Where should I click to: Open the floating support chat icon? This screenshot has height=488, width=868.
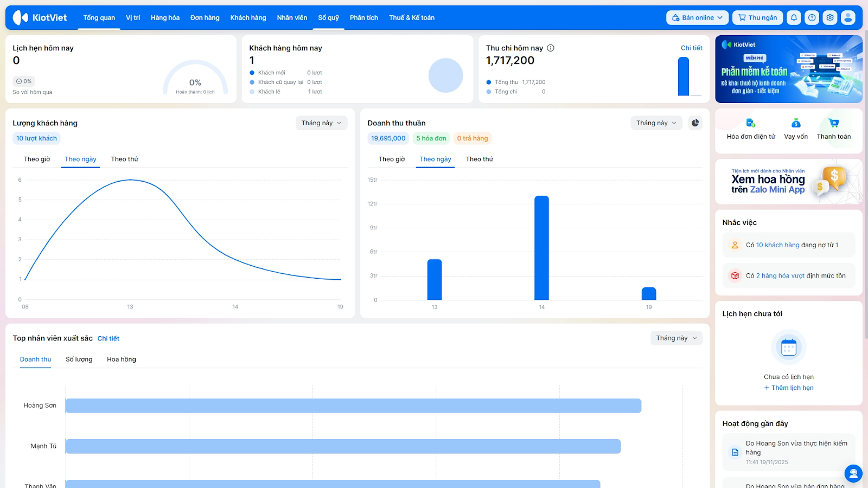click(853, 473)
